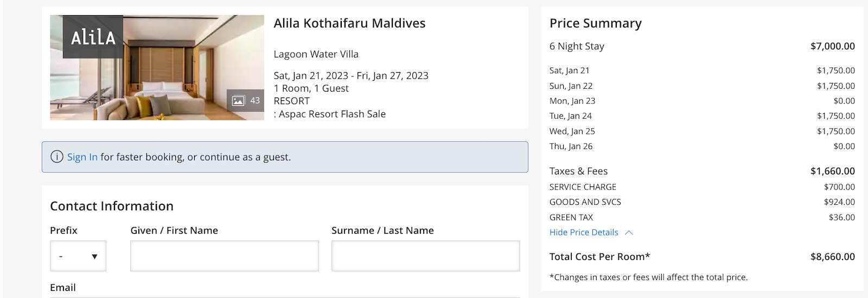868x298 pixels.
Task: Click the Email field label
Action: (x=63, y=288)
